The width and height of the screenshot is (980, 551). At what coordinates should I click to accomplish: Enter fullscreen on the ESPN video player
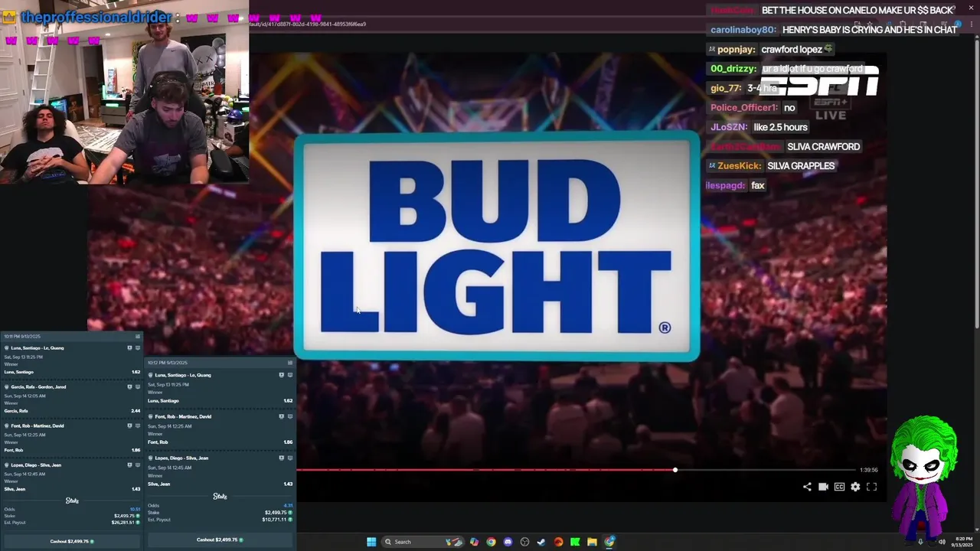point(871,487)
